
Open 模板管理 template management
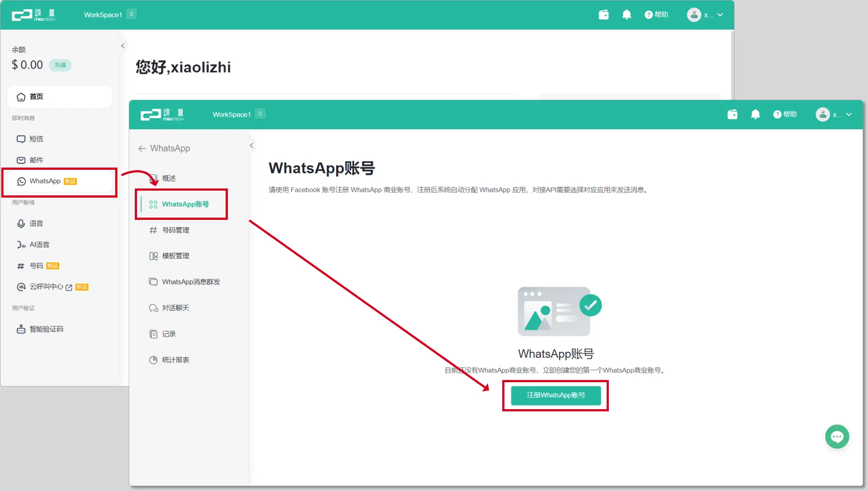click(175, 256)
